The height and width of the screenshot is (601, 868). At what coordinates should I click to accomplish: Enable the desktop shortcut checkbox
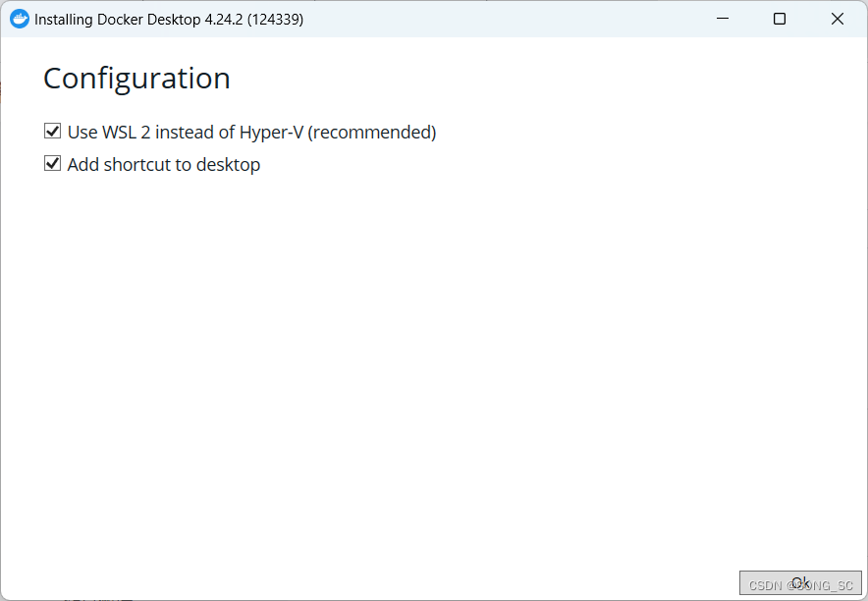coord(52,163)
